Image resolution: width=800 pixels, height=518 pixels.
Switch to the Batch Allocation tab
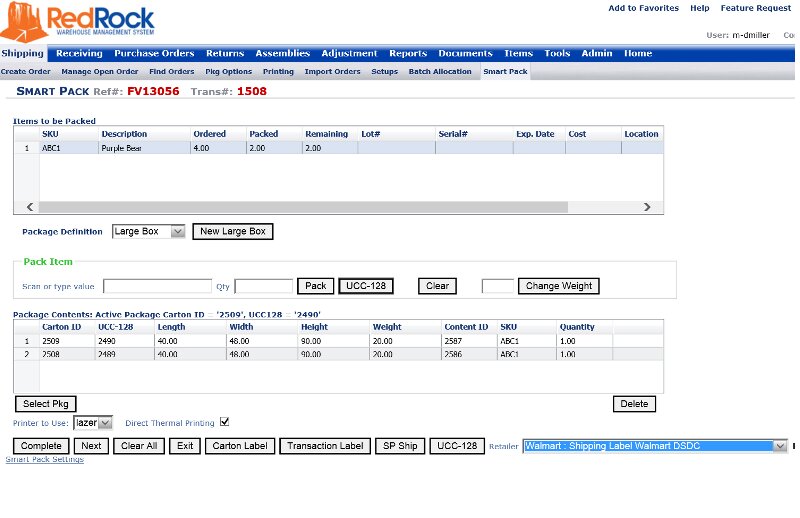[440, 72]
